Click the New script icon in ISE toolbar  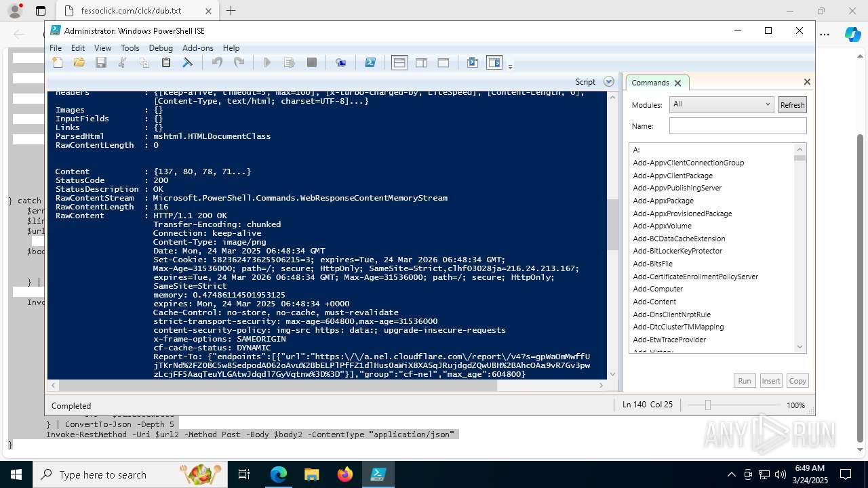coord(58,62)
